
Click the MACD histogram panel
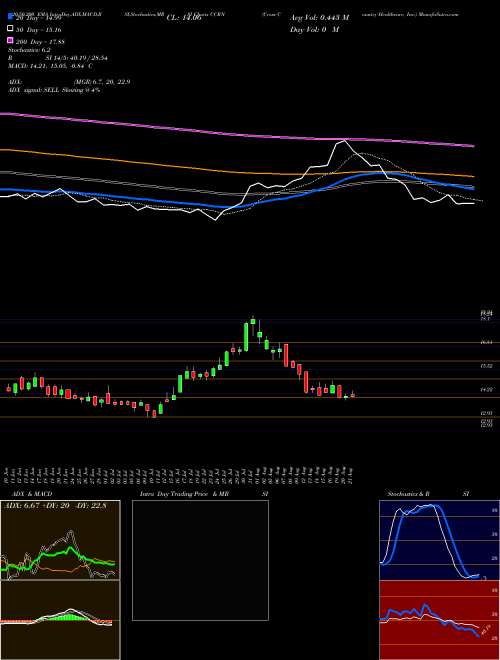click(60, 620)
